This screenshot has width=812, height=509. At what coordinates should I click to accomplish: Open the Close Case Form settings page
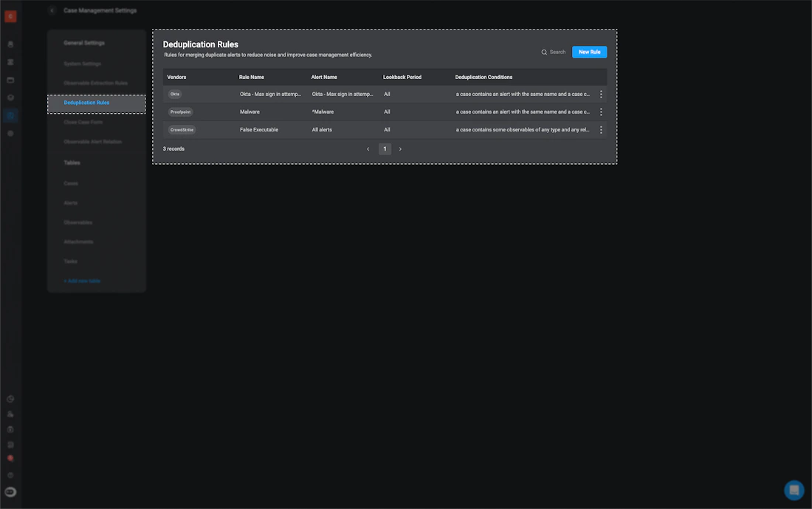coord(83,121)
